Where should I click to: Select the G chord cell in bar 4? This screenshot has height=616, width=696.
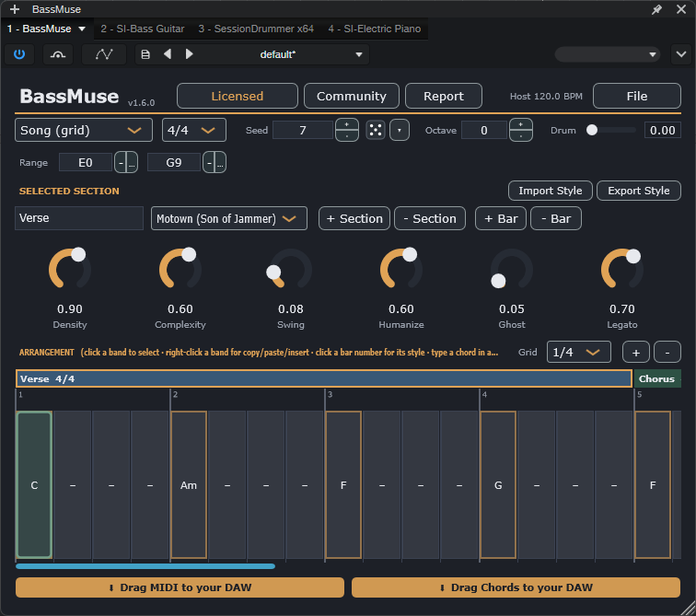point(498,484)
